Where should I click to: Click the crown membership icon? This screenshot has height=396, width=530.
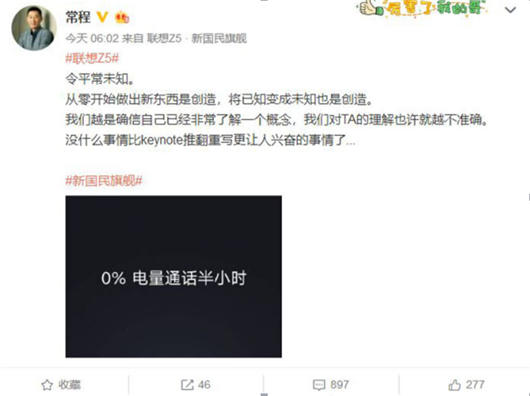click(x=122, y=17)
